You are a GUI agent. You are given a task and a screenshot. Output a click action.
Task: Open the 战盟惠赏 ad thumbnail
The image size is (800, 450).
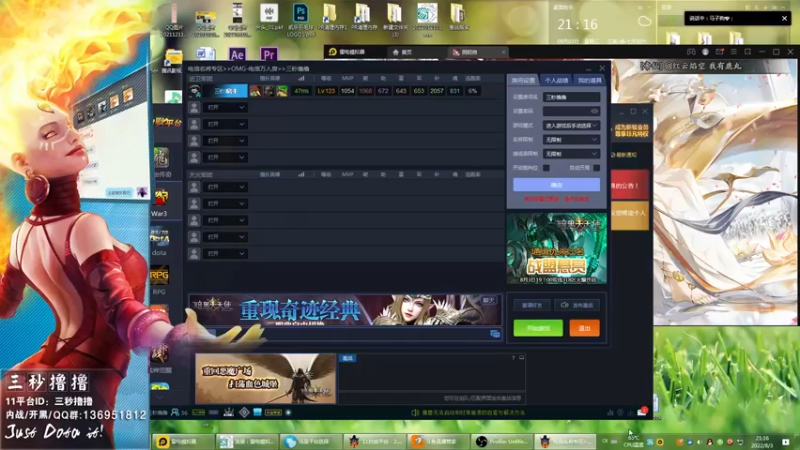557,248
